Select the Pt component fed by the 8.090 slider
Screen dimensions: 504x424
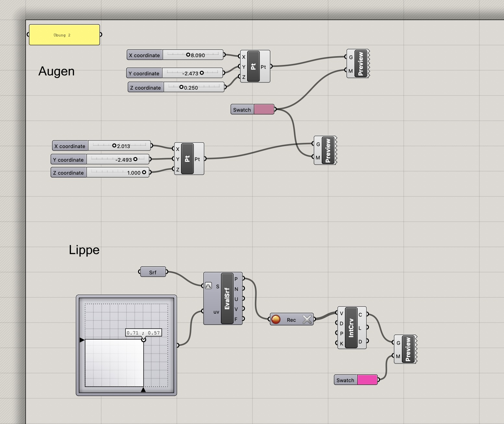(x=253, y=66)
